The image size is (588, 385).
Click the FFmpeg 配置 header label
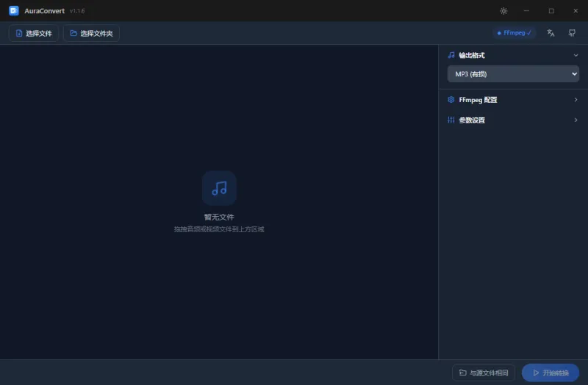[x=478, y=100]
